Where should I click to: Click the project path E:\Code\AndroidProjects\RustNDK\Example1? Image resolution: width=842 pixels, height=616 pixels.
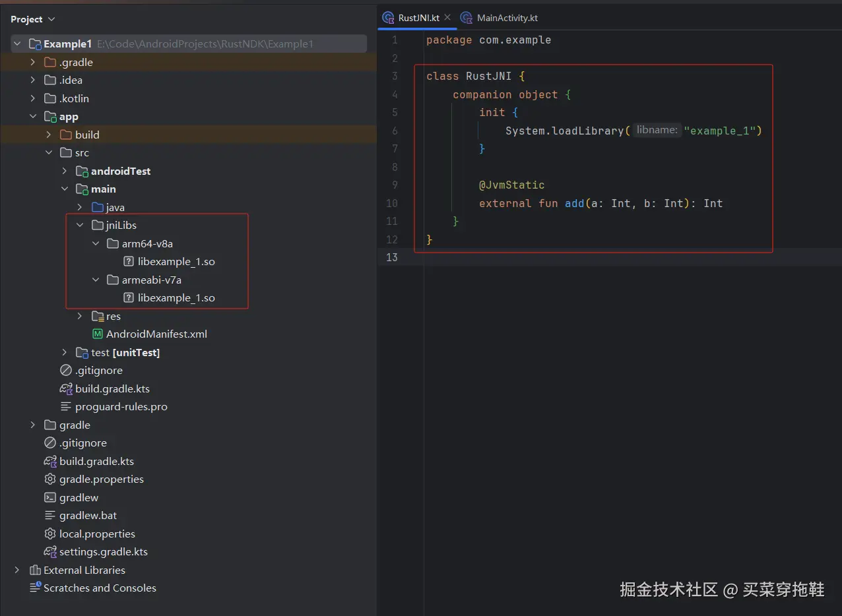pyautogui.click(x=205, y=44)
